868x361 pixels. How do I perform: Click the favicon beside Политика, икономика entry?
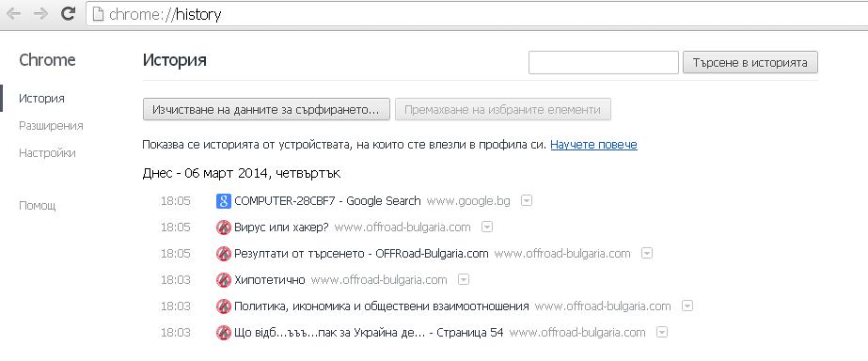[x=223, y=306]
